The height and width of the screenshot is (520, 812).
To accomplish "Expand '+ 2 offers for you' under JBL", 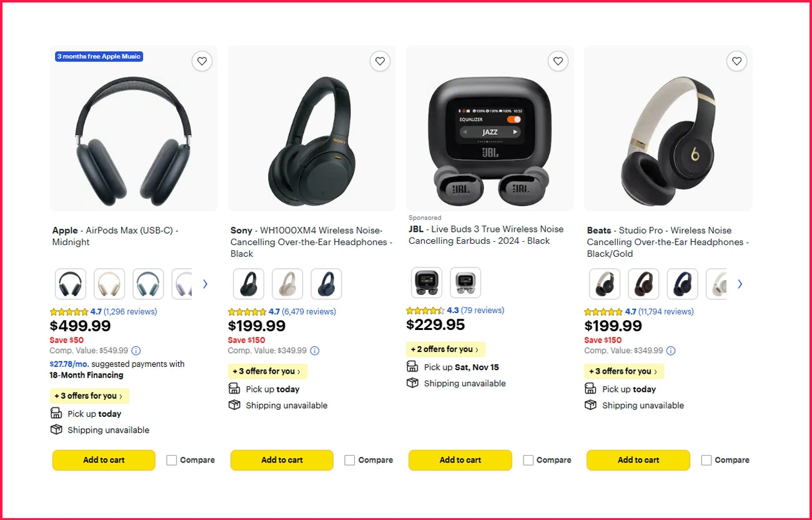I will pos(445,349).
